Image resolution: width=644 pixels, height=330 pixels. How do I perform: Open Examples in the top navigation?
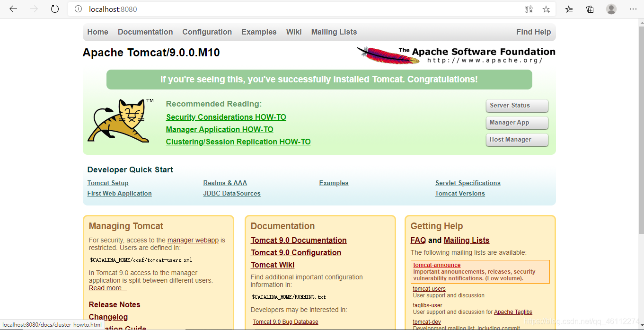pos(259,32)
